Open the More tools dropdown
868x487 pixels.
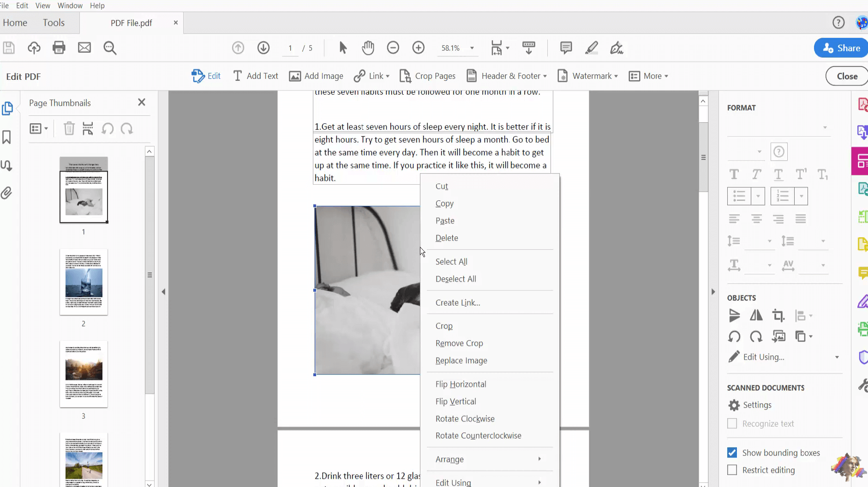649,76
